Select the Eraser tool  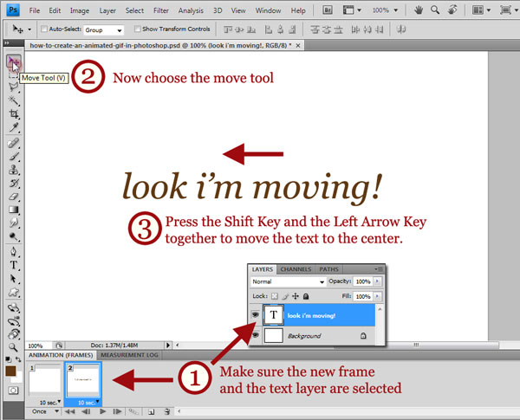tap(14, 196)
